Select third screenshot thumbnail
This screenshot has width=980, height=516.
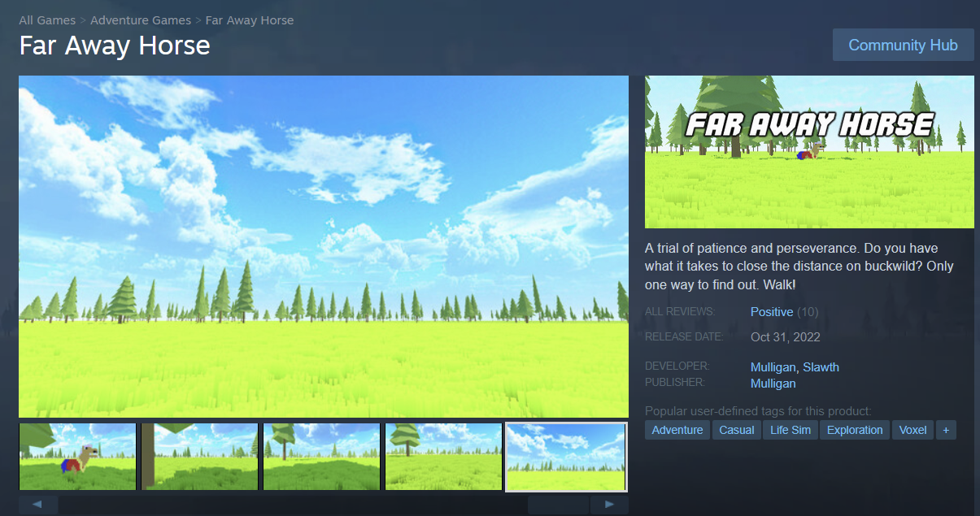pyautogui.click(x=322, y=457)
